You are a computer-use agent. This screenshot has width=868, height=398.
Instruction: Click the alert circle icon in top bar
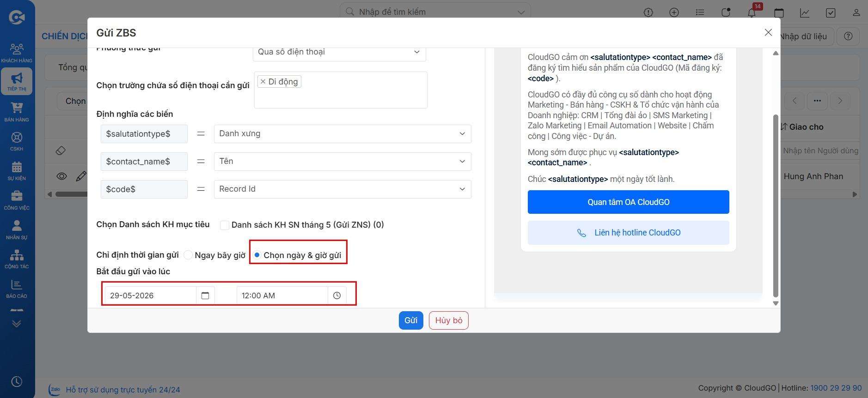[648, 12]
